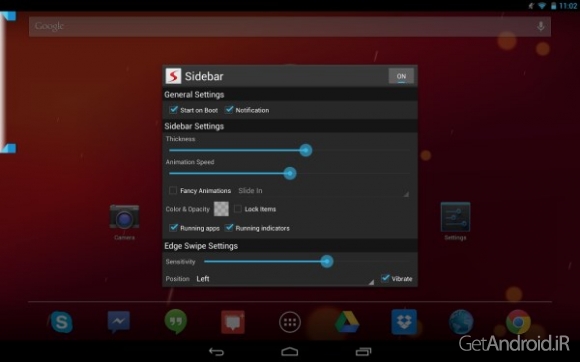Launch Google Drive from dock
The width and height of the screenshot is (580, 362).
coord(347,322)
